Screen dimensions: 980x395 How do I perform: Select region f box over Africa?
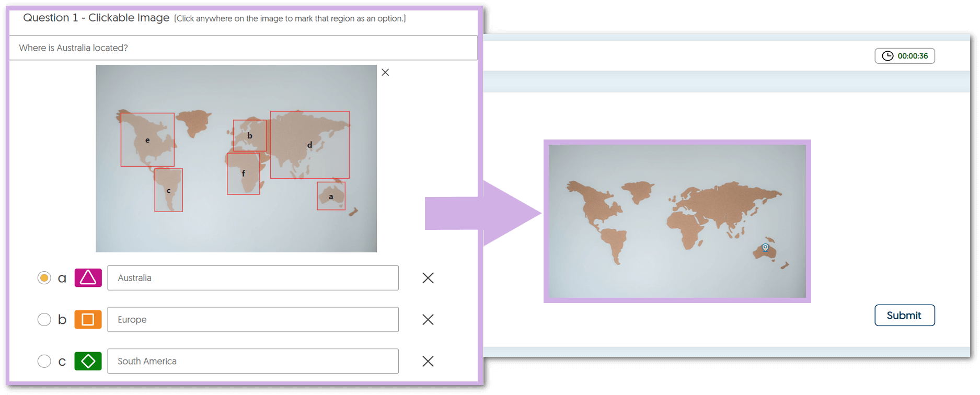(x=243, y=173)
